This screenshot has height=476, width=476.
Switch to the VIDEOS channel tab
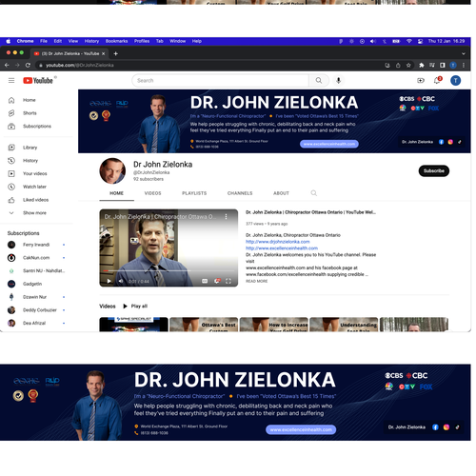[x=152, y=193]
